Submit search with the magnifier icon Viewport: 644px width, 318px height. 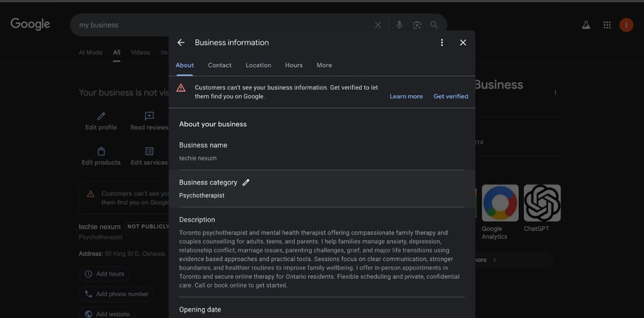pyautogui.click(x=434, y=25)
